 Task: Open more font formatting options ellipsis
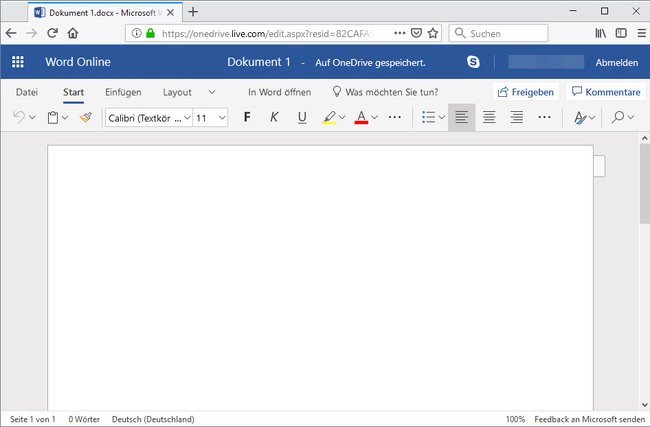pyautogui.click(x=395, y=117)
